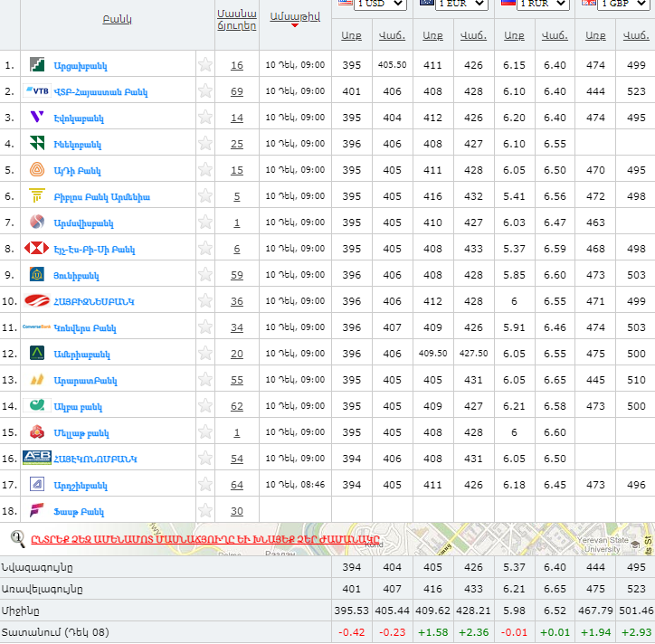
Task: Toggle favorite star for row 1 bank
Action: (x=205, y=65)
